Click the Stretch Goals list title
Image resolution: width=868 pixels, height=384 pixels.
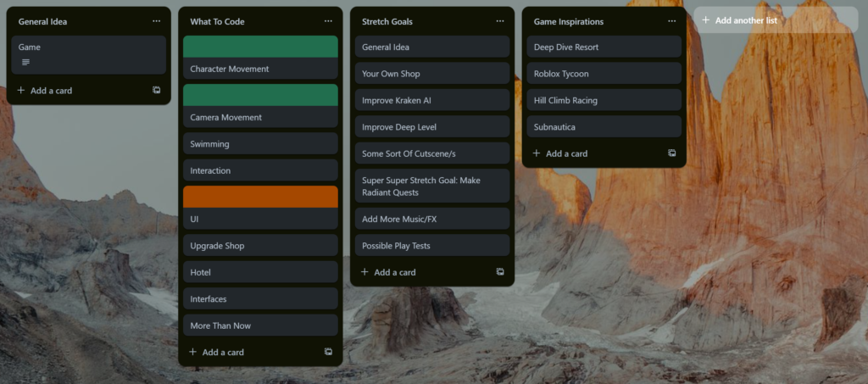pos(388,21)
